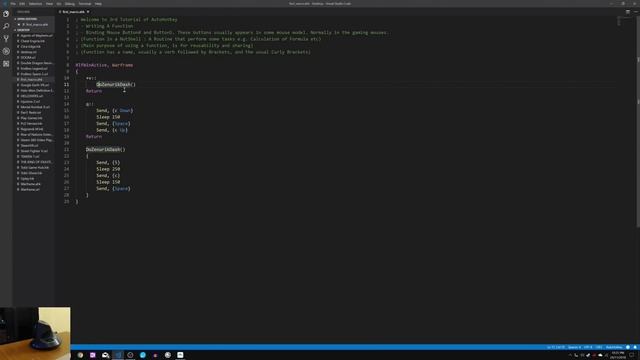Open the Explorer view in the activity bar

coord(6,14)
